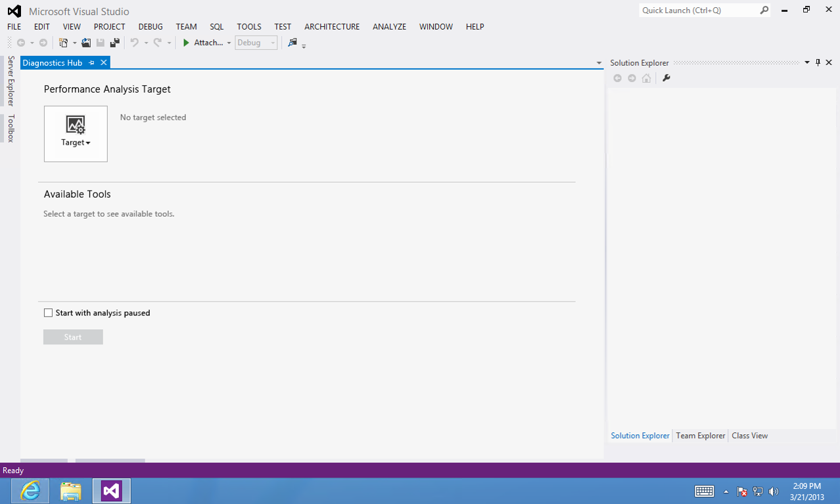Open the EDIT menu
840x504 pixels.
42,27
